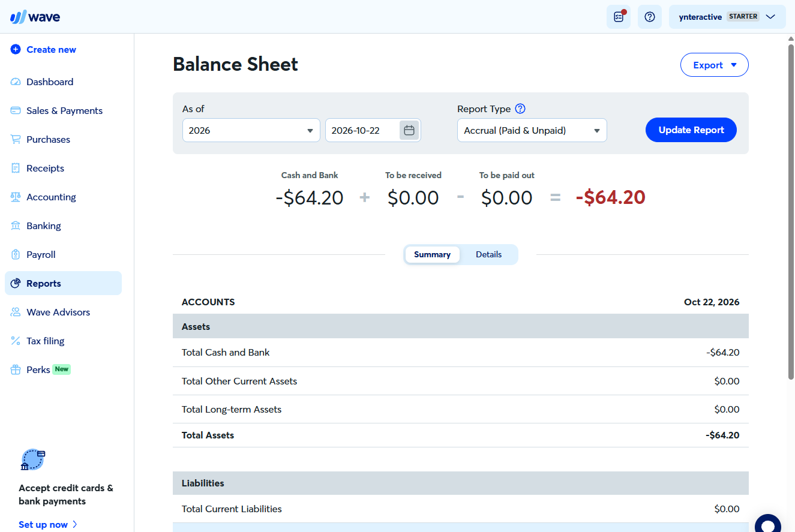Open the checklist notifications icon
This screenshot has width=795, height=532.
coord(619,17)
